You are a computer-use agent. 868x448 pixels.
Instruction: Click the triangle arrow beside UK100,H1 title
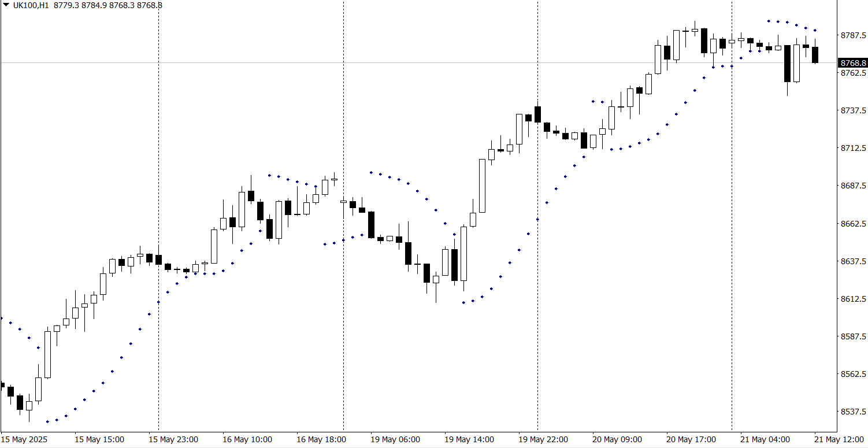coord(6,5)
